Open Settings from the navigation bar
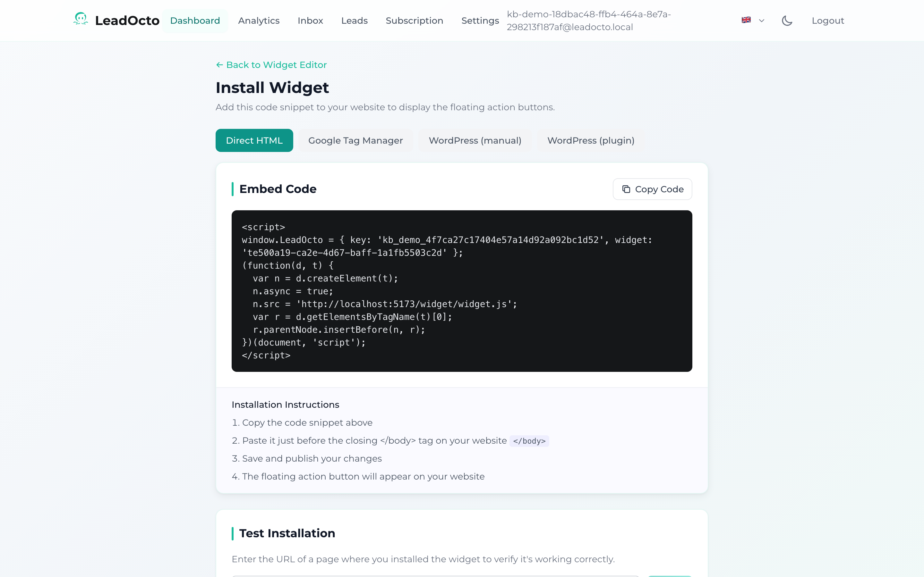This screenshot has width=924, height=577. pos(480,21)
